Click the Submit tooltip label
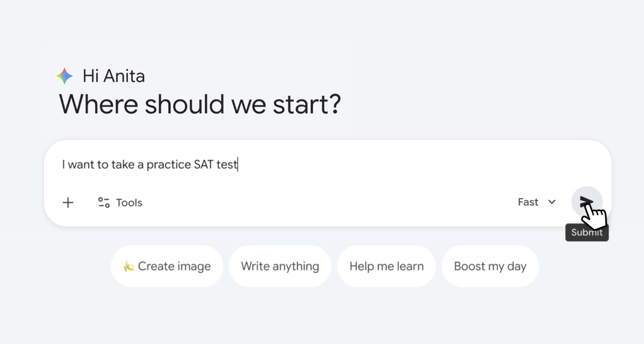The image size is (644, 344). 586,233
